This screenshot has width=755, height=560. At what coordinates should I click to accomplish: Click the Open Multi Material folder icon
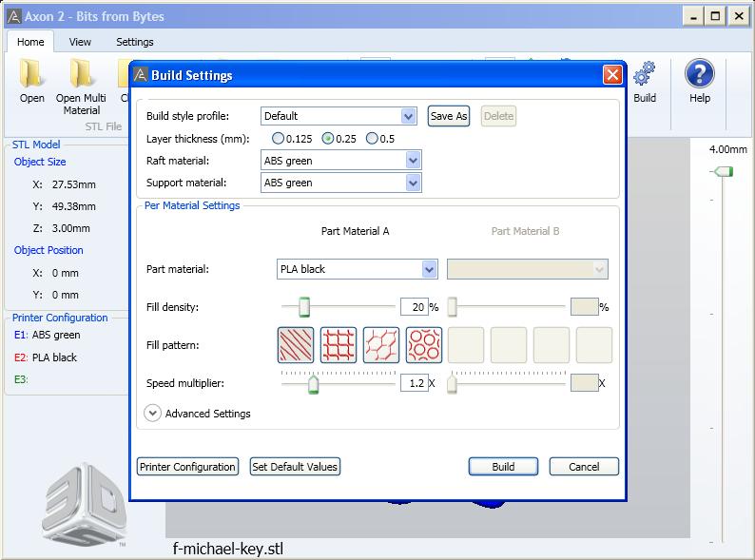[x=81, y=74]
